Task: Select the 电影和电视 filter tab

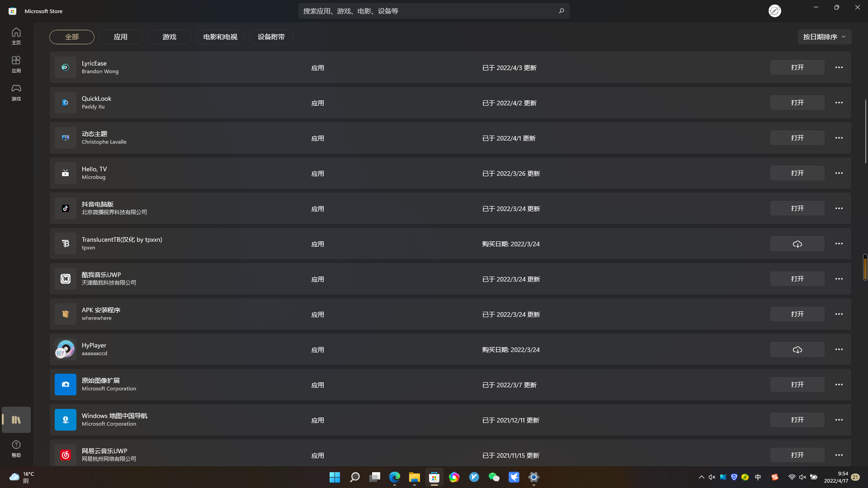Action: (x=220, y=37)
